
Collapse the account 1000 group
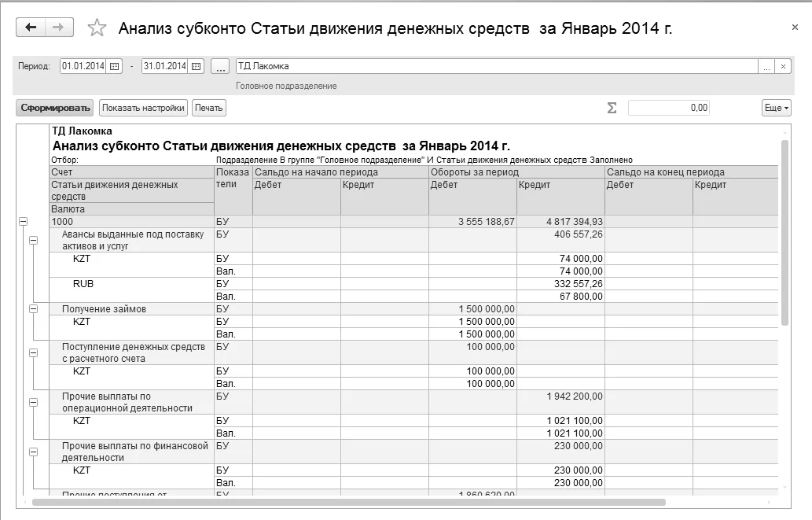pos(23,221)
